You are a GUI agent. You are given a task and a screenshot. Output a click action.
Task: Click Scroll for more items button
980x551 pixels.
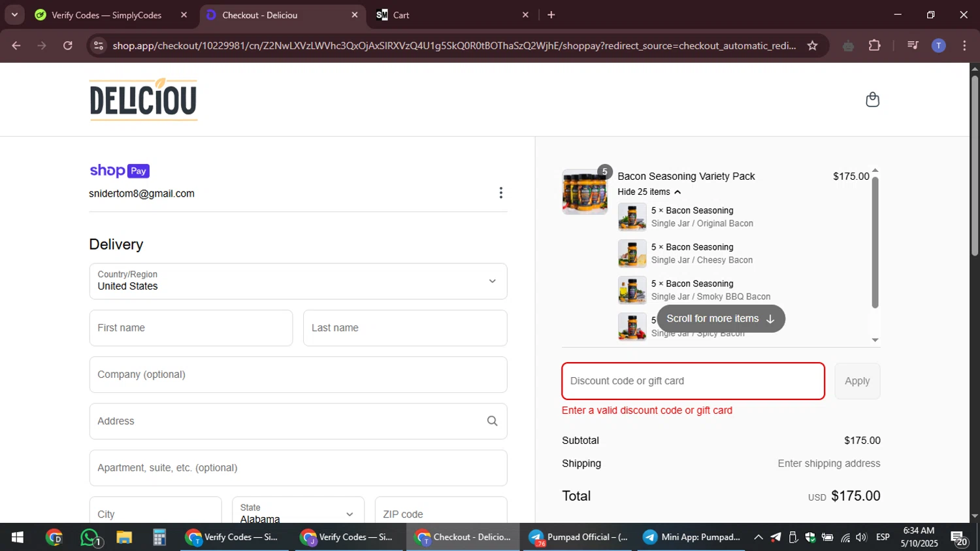click(x=721, y=318)
